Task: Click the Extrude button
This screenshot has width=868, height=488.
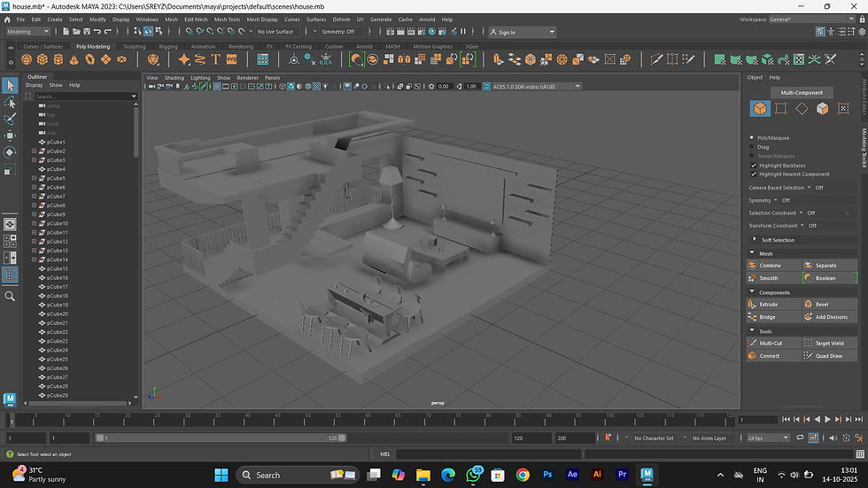Action: (x=774, y=305)
